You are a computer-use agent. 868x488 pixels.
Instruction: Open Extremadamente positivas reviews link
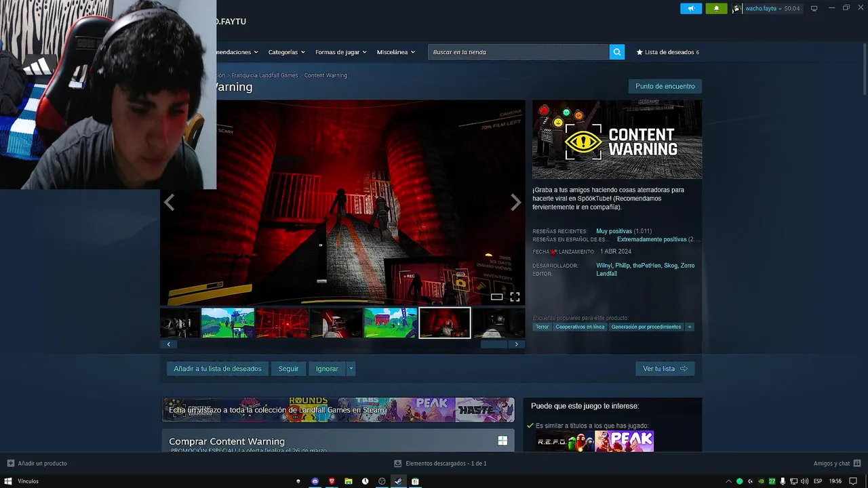[652, 239]
